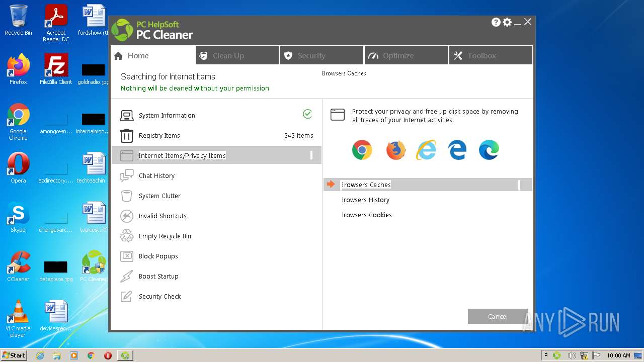Go to the Security tab
The width and height of the screenshot is (644, 362).
322,55
